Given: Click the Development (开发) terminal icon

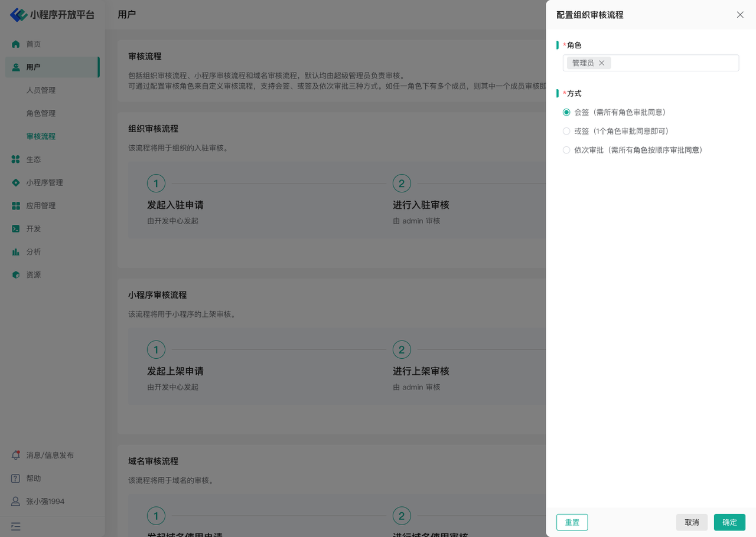Looking at the screenshot, I should [16, 229].
